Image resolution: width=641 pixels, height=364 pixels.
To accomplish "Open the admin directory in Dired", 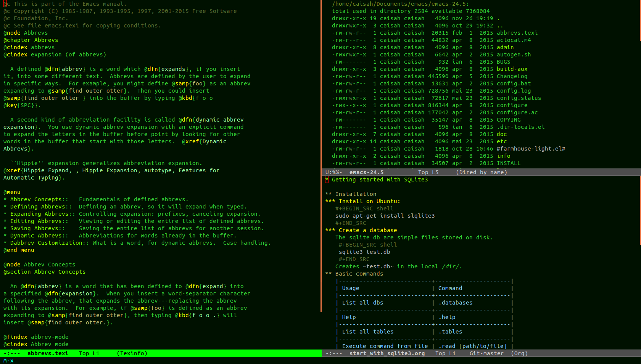I will (505, 47).
